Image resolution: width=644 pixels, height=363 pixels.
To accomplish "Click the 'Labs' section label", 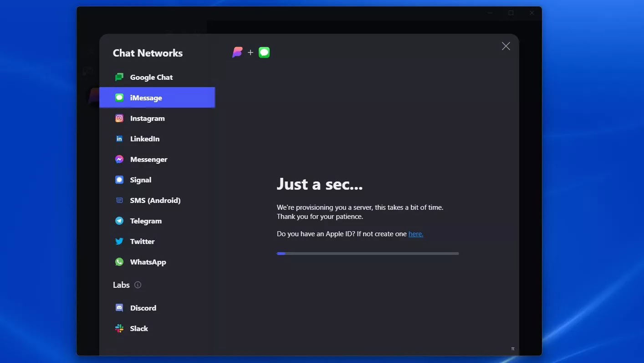I will 121,285.
